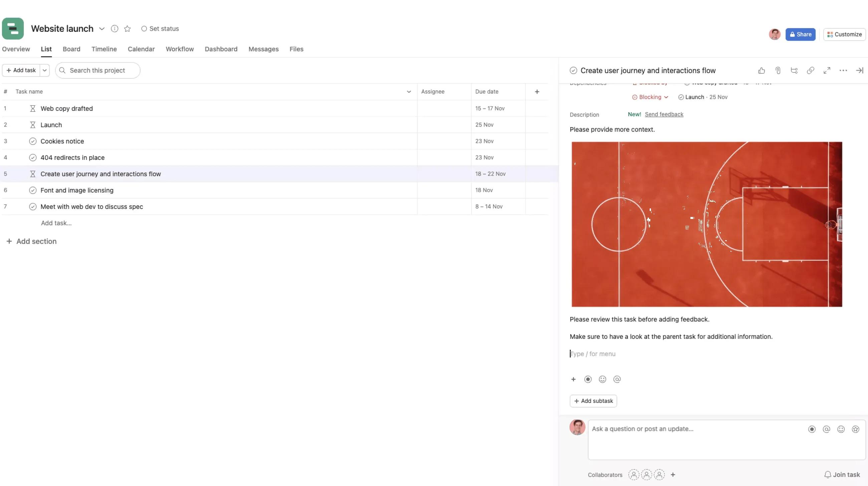Click the Search this project field
This screenshot has height=486, width=868.
tap(98, 70)
